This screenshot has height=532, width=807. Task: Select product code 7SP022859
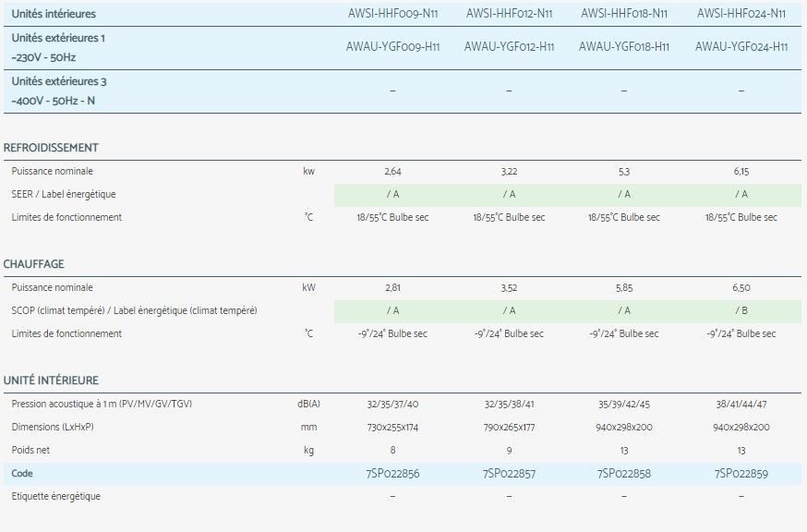(741, 473)
